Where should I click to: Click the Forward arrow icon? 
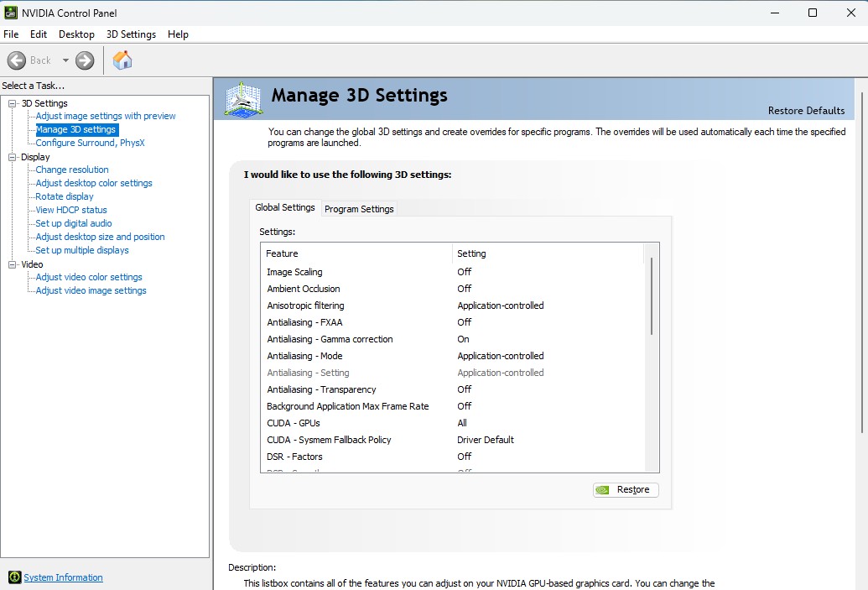point(85,60)
